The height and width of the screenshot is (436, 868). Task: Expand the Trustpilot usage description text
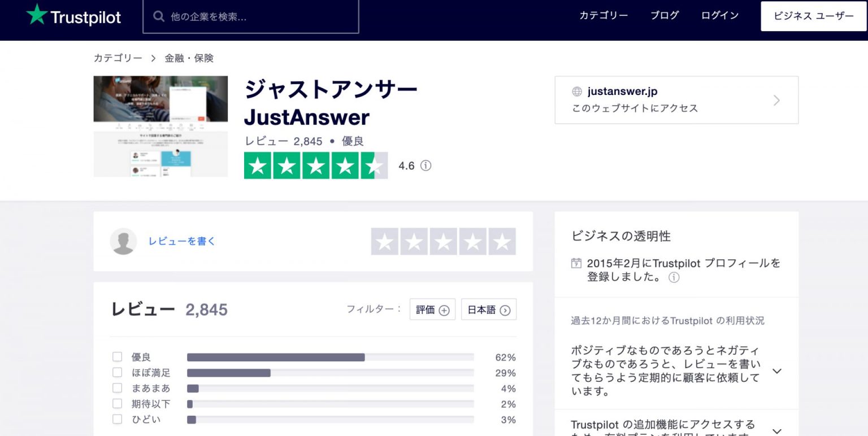tap(777, 371)
